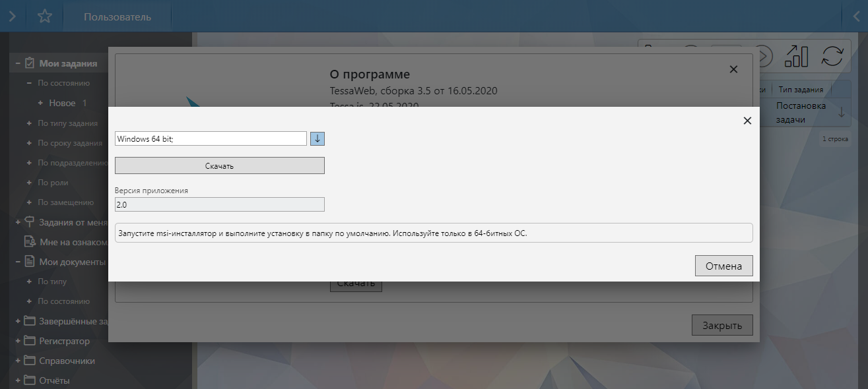Expand the left panel chevron at top
The height and width of the screenshot is (389, 868).
pos(12,16)
